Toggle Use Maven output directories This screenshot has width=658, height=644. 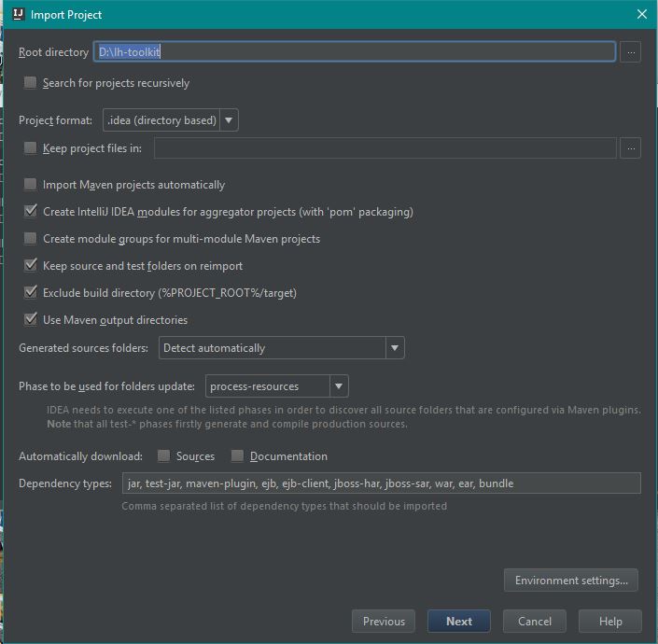pos(30,319)
